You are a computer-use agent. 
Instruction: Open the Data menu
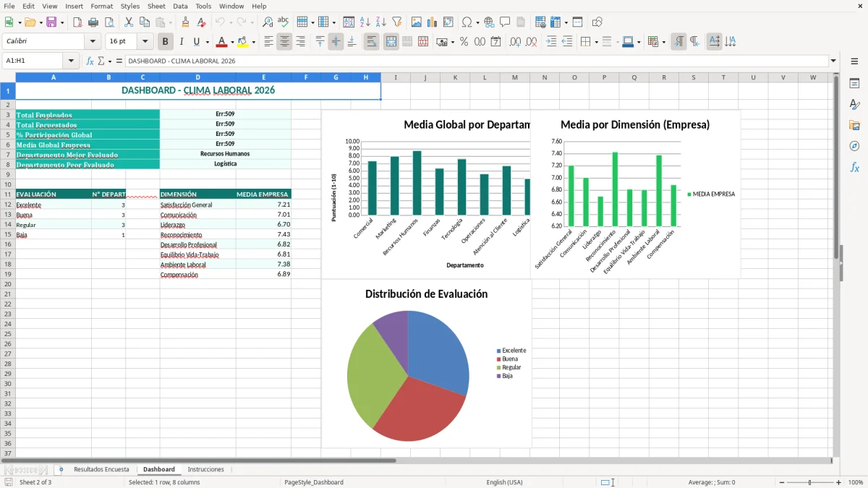click(x=180, y=6)
